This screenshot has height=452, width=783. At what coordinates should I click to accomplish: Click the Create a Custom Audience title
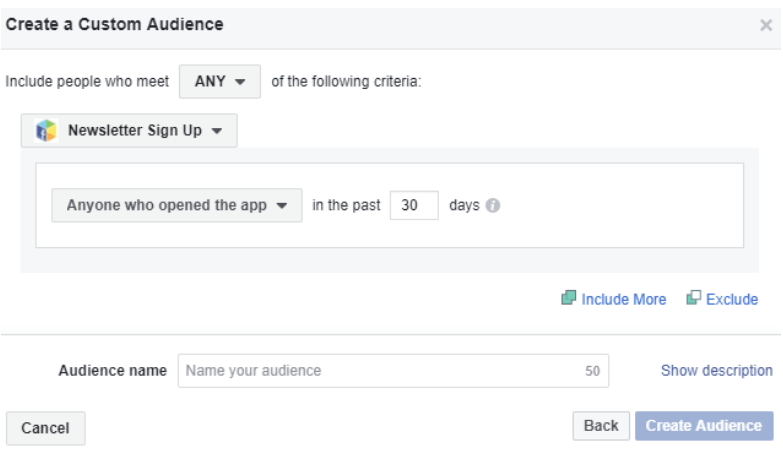pyautogui.click(x=115, y=23)
